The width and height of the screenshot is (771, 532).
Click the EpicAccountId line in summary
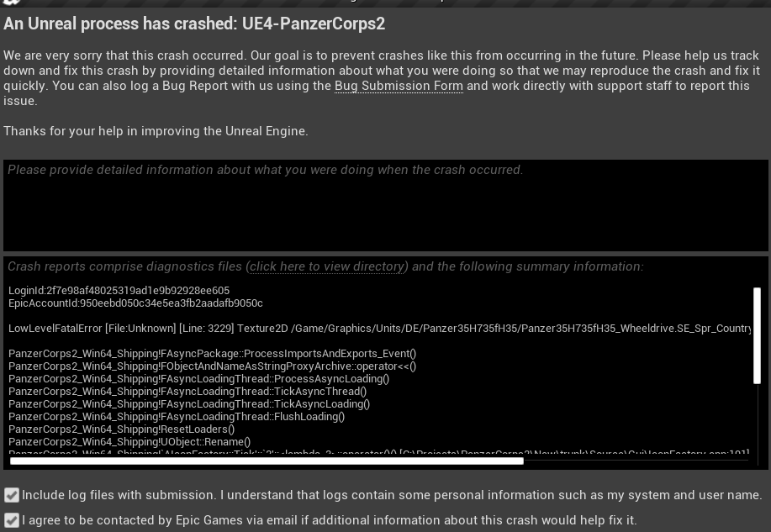pos(135,303)
